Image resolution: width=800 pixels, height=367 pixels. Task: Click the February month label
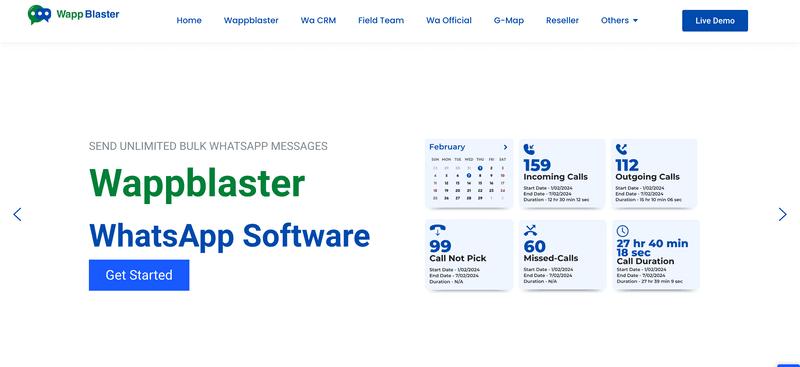pos(447,147)
